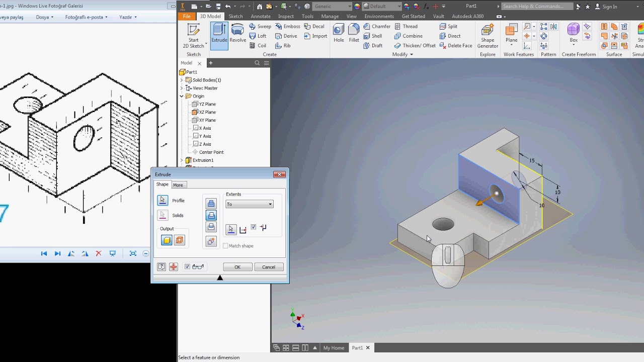Switch to the More tab
This screenshot has height=362, width=644.
[x=178, y=185]
